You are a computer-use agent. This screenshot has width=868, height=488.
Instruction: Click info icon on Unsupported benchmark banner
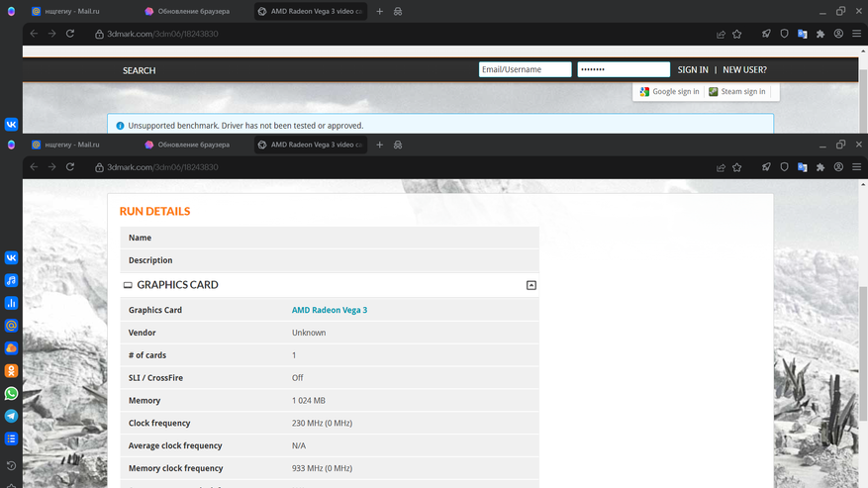coord(120,126)
